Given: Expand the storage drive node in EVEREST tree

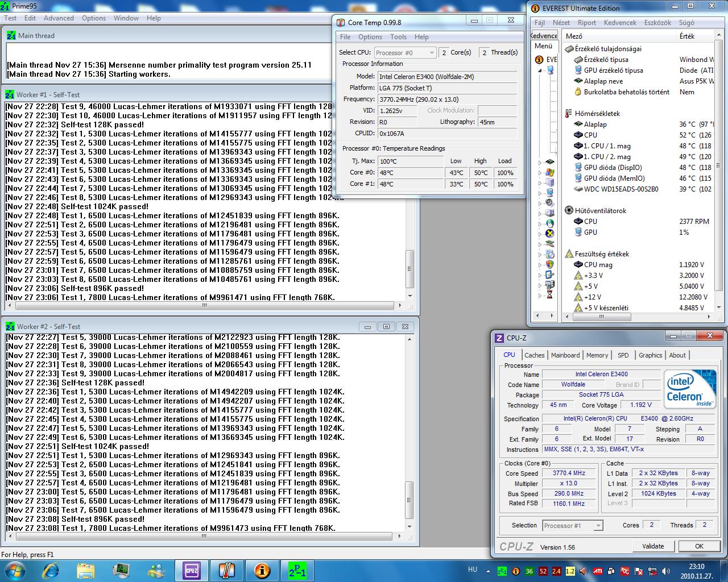Looking at the screenshot, I should coord(540,213).
